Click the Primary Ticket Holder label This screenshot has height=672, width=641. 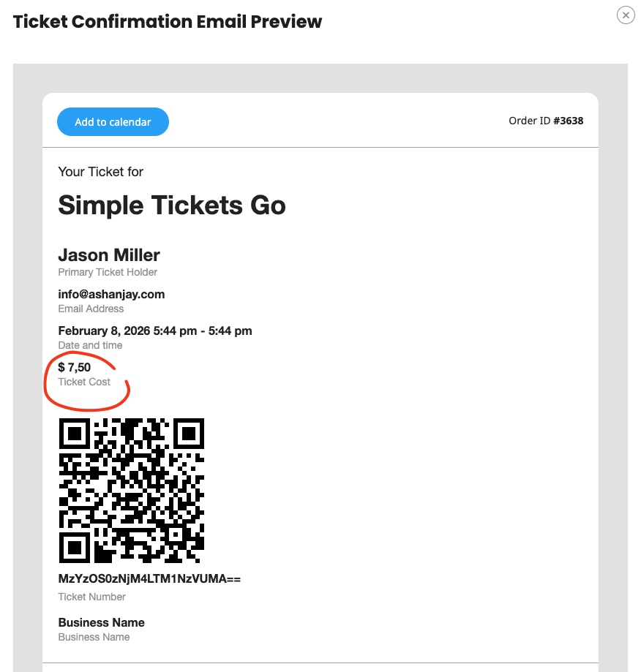coord(108,272)
